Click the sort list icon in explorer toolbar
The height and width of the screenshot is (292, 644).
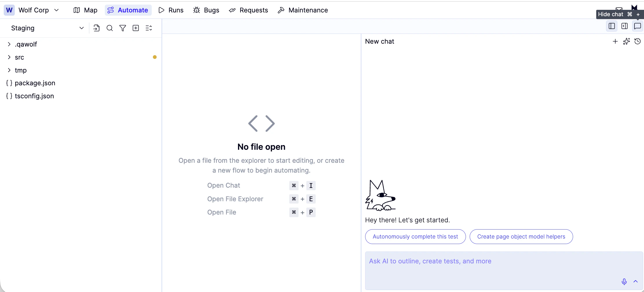click(149, 28)
